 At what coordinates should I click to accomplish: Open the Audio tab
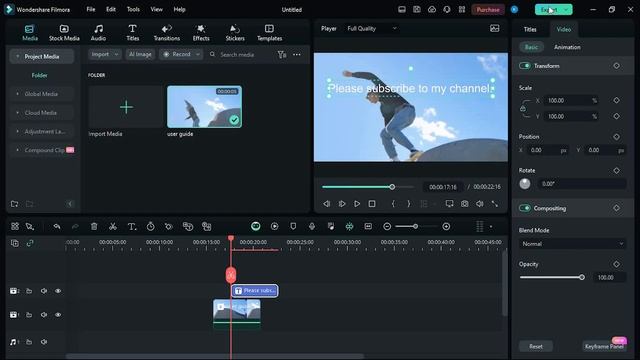(98, 33)
